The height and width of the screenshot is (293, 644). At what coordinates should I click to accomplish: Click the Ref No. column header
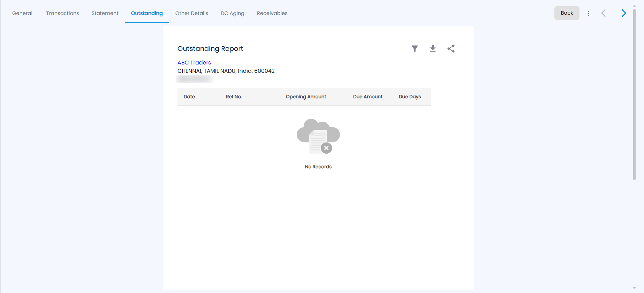[x=234, y=97]
